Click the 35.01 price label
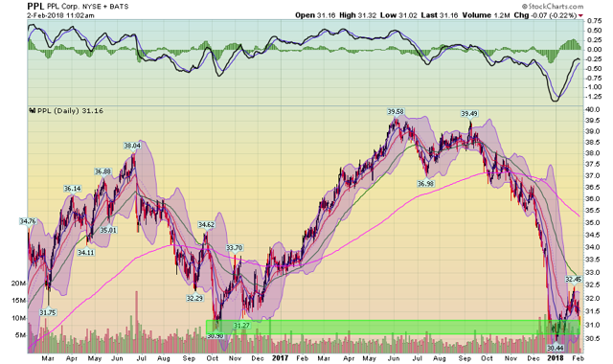The height and width of the screenshot is (364, 613). pyautogui.click(x=108, y=230)
